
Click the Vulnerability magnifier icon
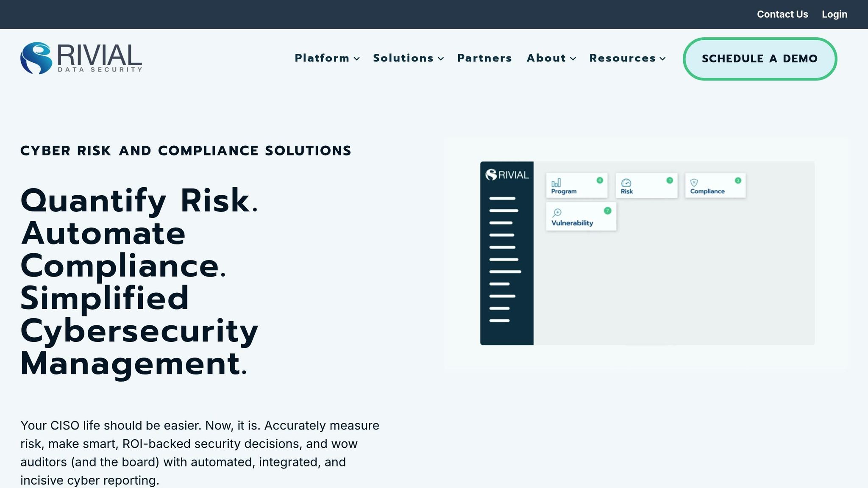557,213
